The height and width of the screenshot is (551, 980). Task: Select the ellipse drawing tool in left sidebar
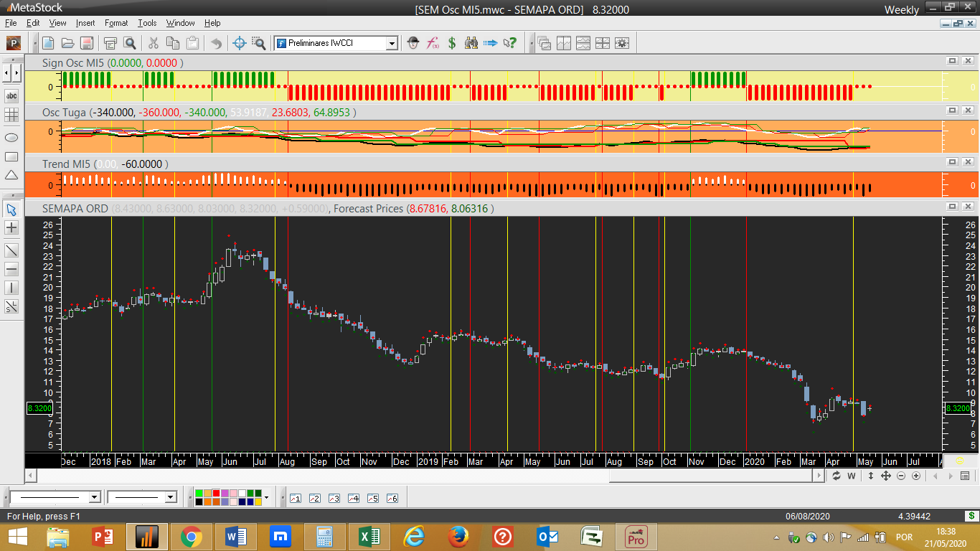(11, 137)
